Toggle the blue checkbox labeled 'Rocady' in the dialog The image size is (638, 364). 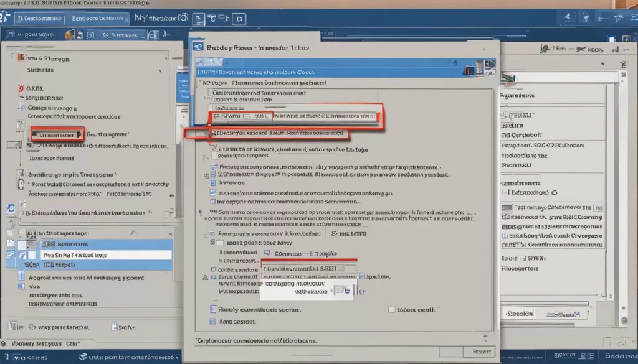pos(213,309)
